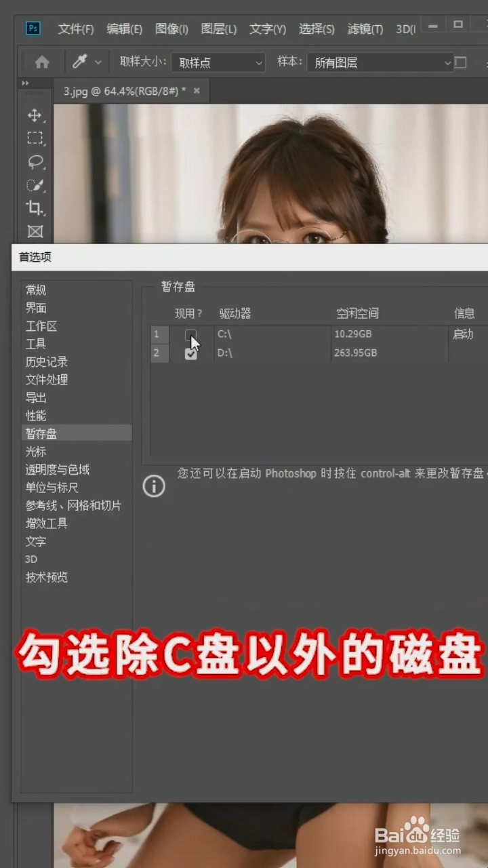Click the 现用? column header
Screen dimensions: 488x868
(188, 313)
